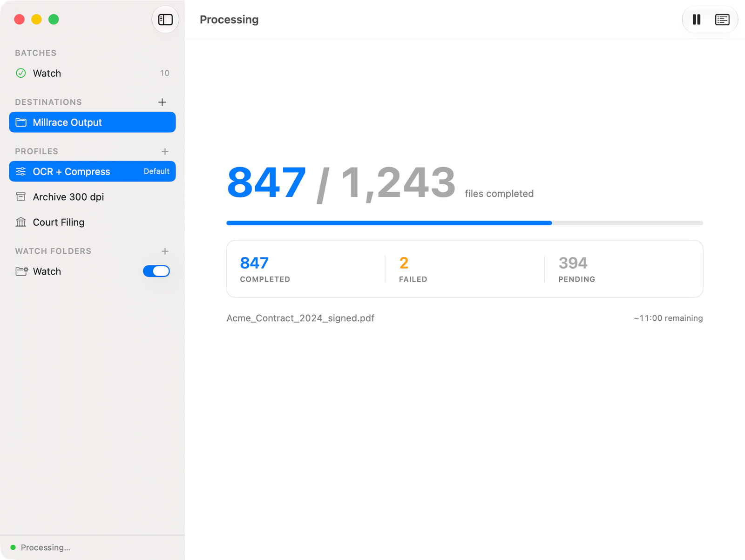This screenshot has height=560, width=745.
Task: Select the Millrace Output destination
Action: coord(92,122)
